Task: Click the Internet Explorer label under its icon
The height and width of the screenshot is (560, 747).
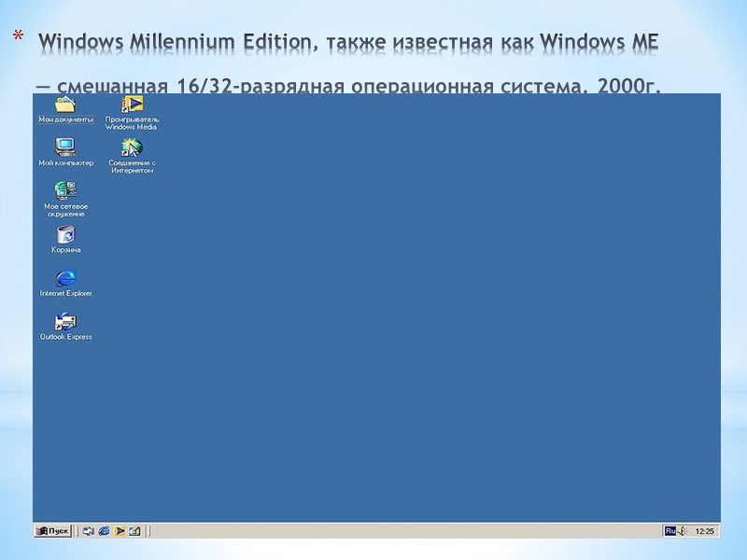Action: [x=63, y=292]
